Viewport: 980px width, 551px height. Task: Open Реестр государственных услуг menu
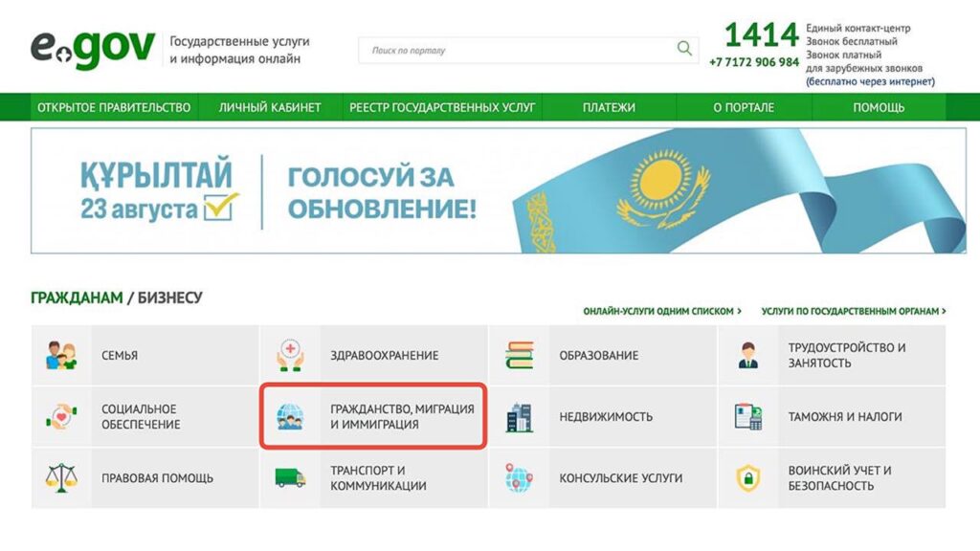(442, 107)
